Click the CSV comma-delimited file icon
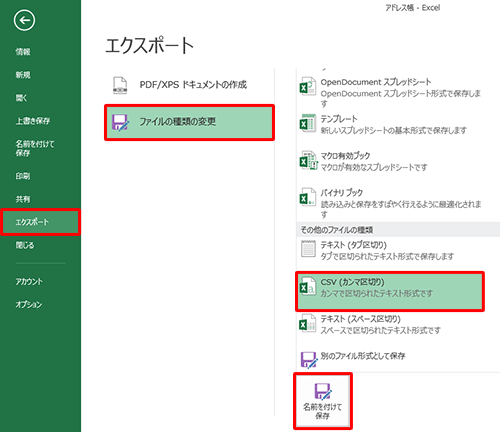Viewport: 500px width, 432px height. [308, 286]
